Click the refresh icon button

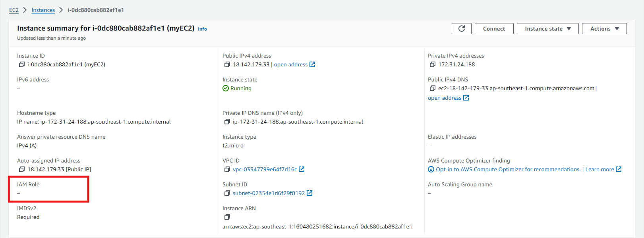pyautogui.click(x=461, y=29)
